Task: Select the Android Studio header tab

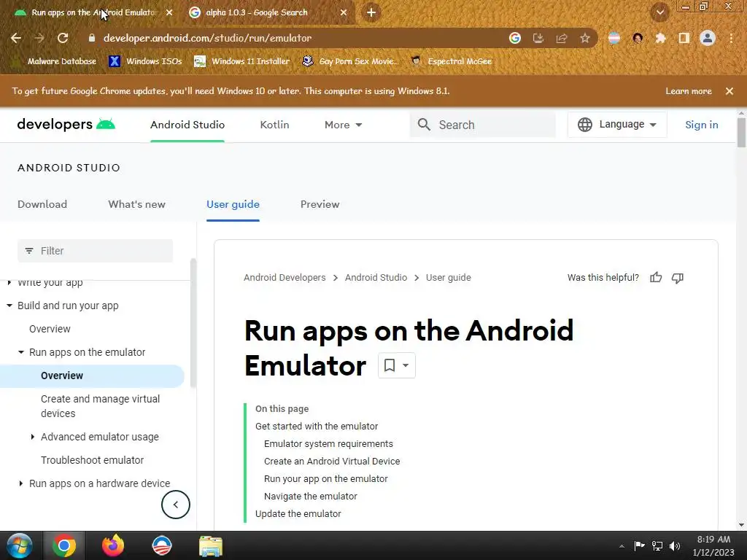Action: (187, 125)
